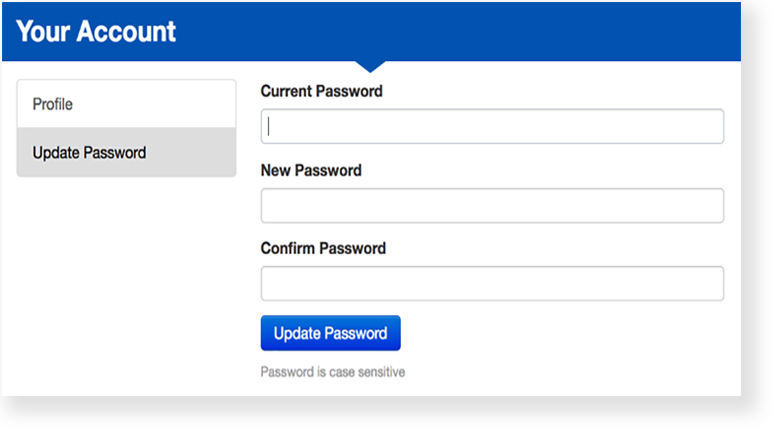The width and height of the screenshot is (777, 431).
Task: Click the Confirm Password input box
Action: 492,284
